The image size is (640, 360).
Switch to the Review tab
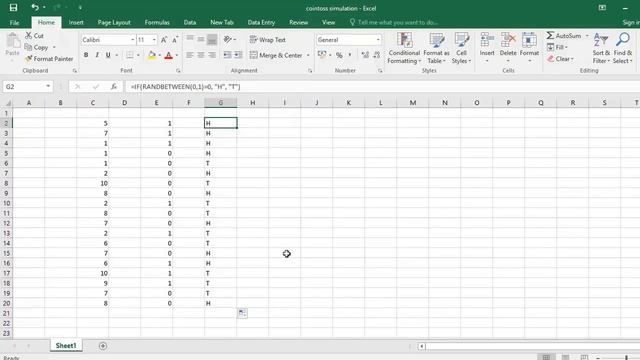pyautogui.click(x=298, y=22)
